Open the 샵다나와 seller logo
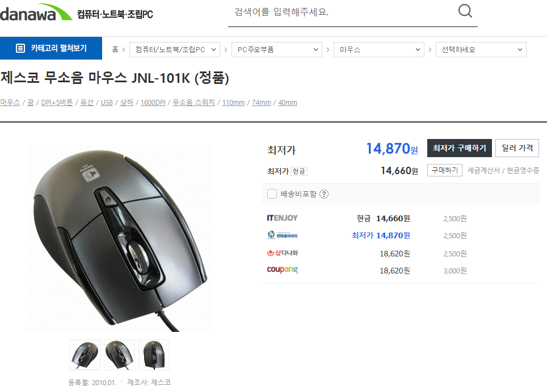Viewport: 547px width, 392px height. pos(282,253)
